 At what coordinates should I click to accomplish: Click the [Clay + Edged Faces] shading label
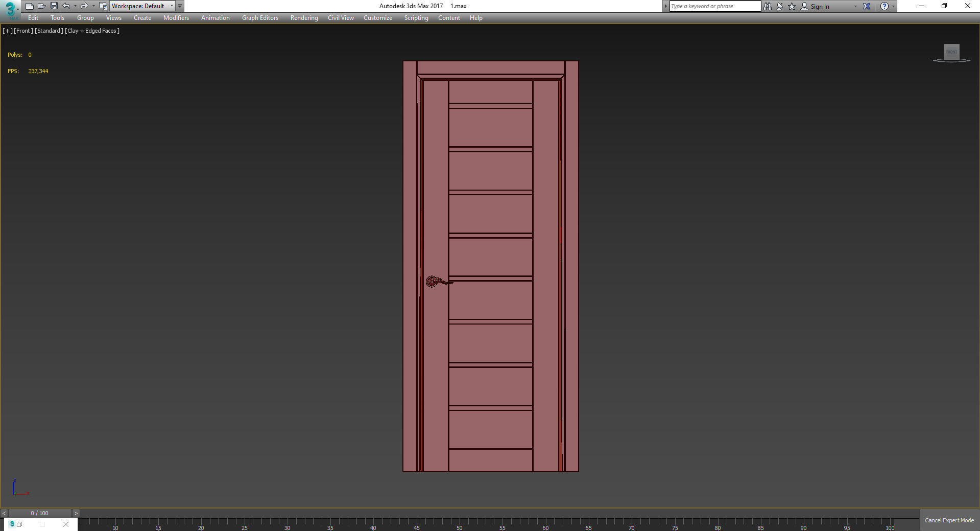[x=92, y=31]
